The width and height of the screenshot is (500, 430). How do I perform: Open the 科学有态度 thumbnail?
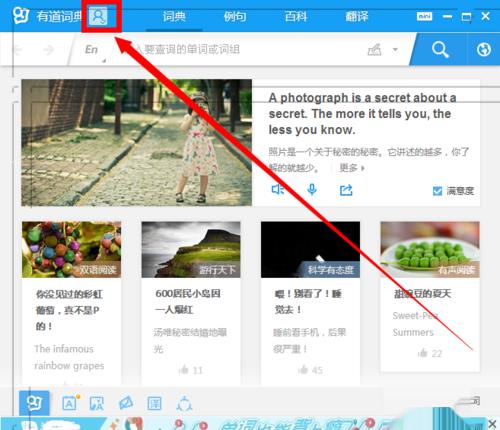[310, 249]
